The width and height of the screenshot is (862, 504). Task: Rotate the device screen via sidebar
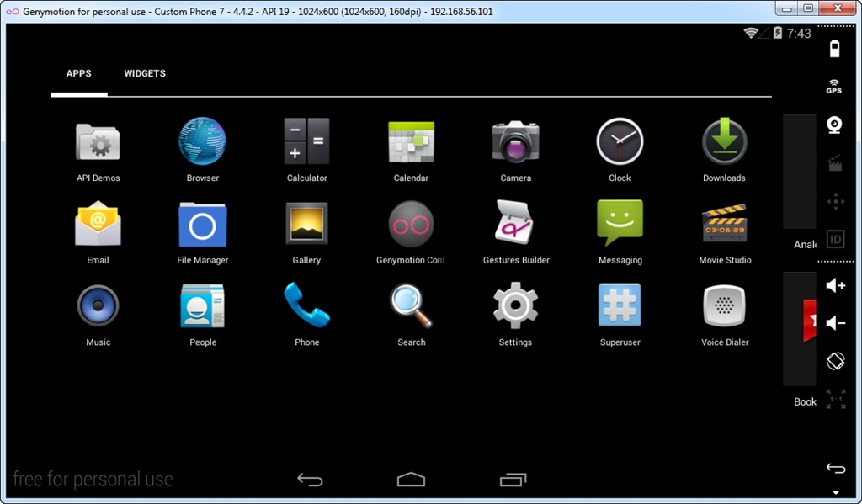[x=836, y=361]
